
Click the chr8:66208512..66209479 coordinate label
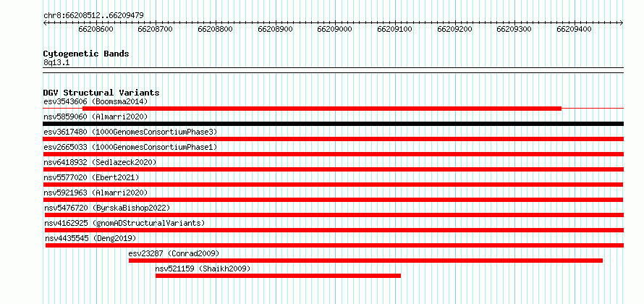(x=93, y=16)
